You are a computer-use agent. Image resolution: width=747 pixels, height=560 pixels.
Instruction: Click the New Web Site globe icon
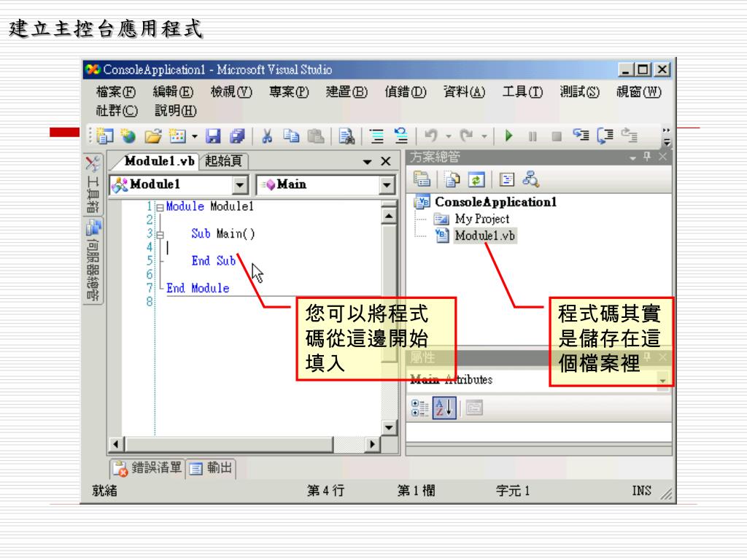pos(128,136)
